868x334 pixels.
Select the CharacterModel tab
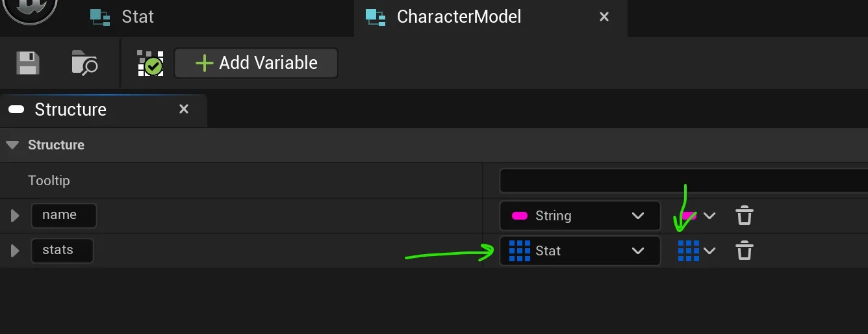pyautogui.click(x=458, y=17)
